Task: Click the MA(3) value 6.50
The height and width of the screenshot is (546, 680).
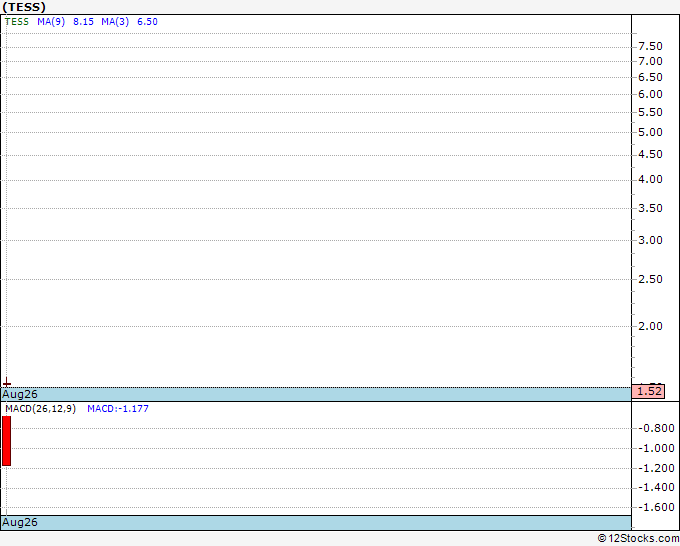Action: [147, 22]
